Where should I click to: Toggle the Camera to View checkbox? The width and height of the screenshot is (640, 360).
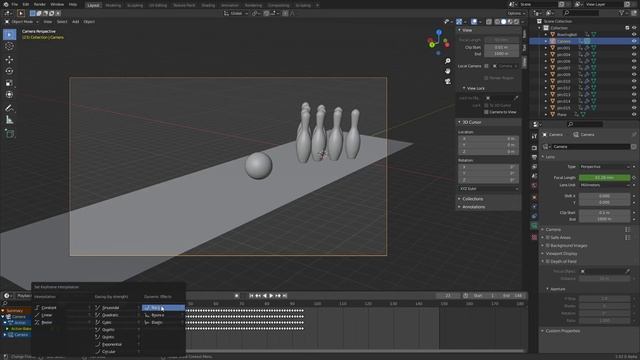486,112
